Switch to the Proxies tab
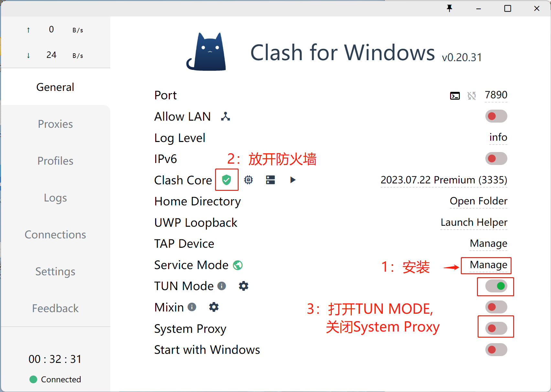 pos(55,124)
